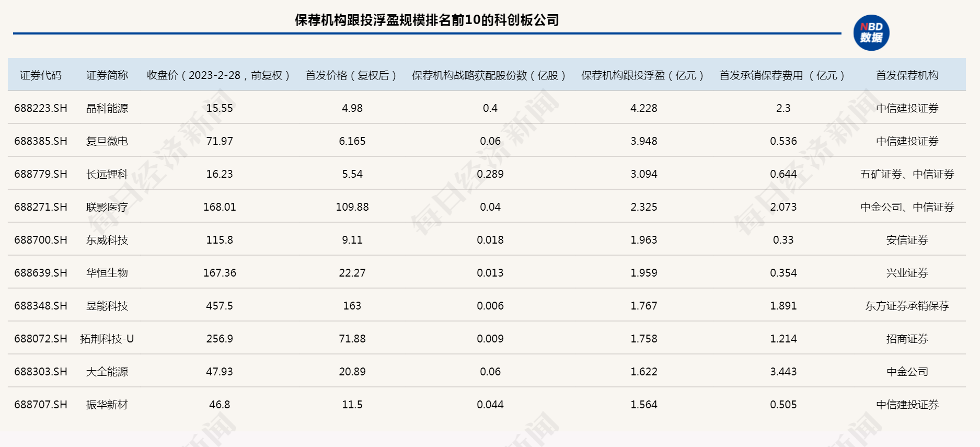Click the 首发价格 (复权后) column header
This screenshot has height=447, width=980.
[351, 75]
